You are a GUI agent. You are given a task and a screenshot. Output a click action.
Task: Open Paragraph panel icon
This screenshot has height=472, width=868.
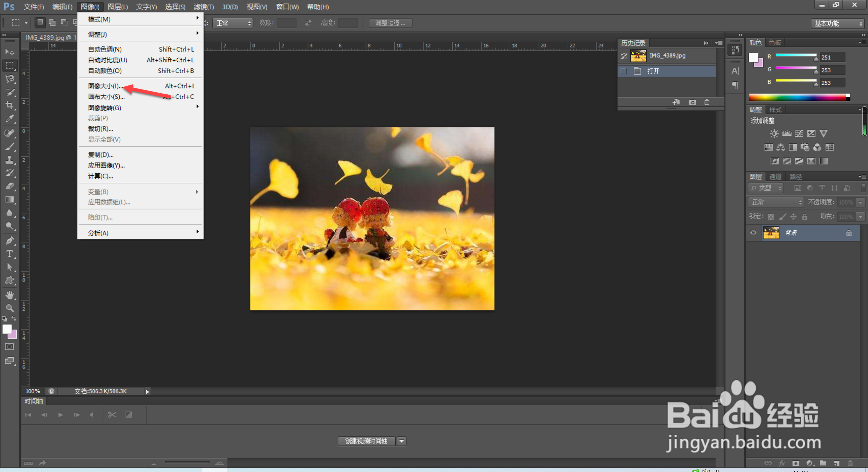click(x=735, y=85)
